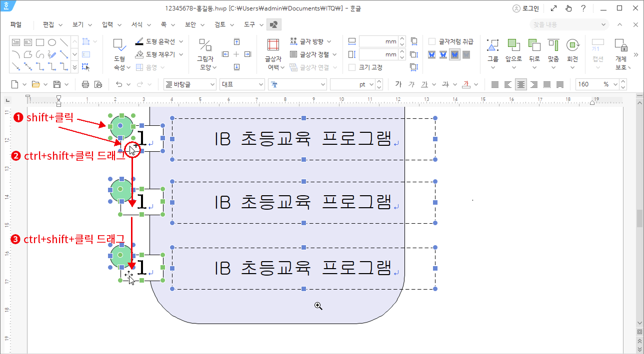Click the object selection arrow tool
Viewport: 644px width, 354px height.
point(85,66)
